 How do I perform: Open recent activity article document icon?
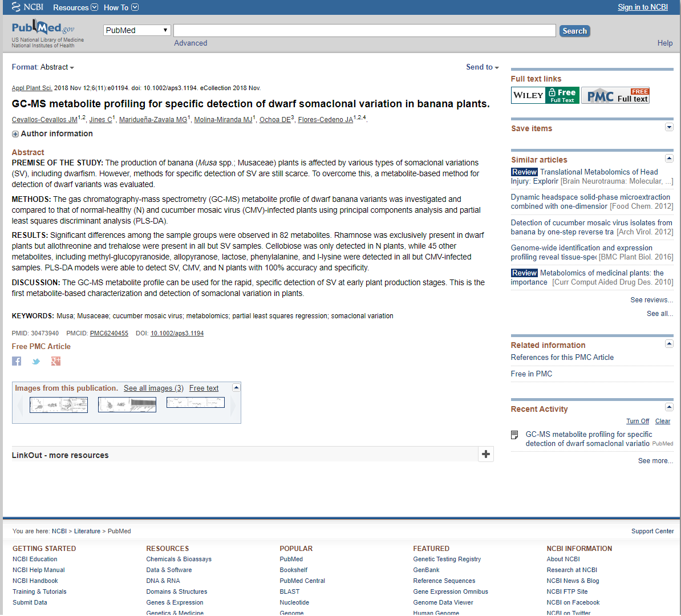tap(514, 435)
